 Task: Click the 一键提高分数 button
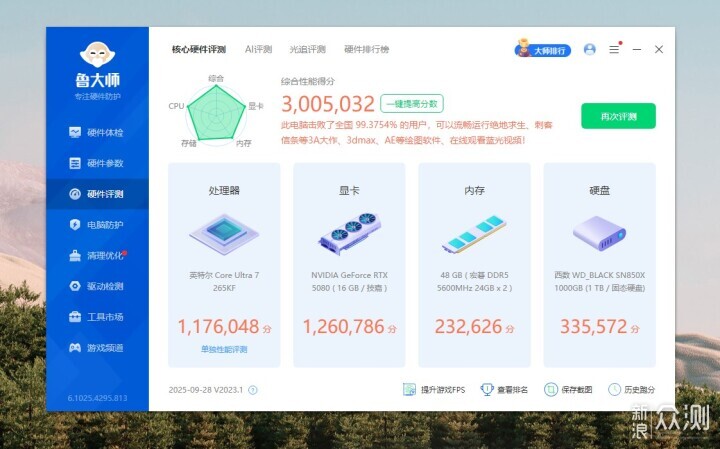tap(412, 104)
